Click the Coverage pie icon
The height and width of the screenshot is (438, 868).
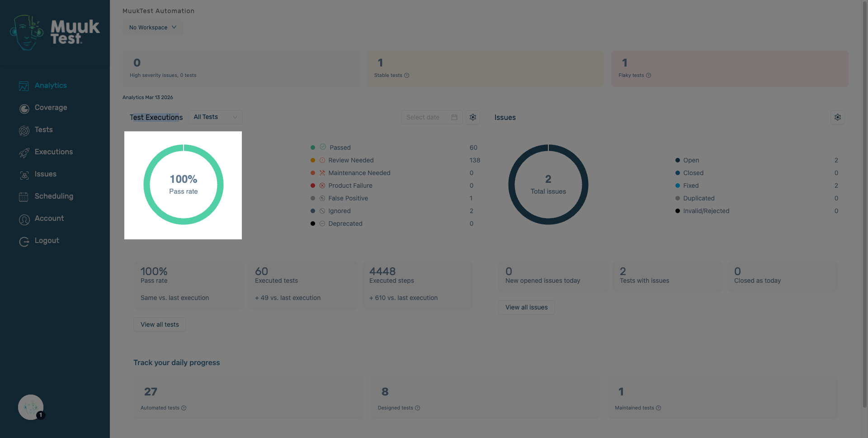pos(24,109)
